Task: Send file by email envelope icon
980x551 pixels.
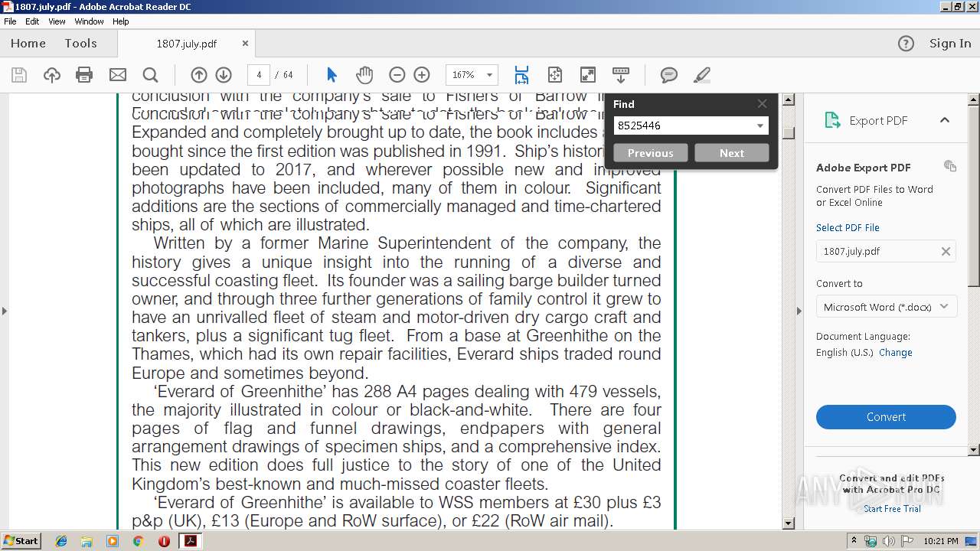Action: point(117,75)
